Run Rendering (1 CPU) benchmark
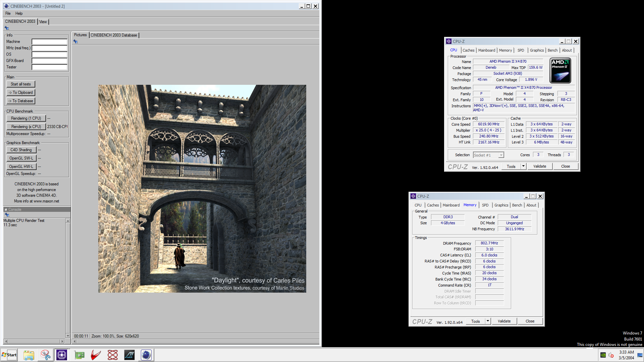Image resolution: width=644 pixels, height=362 pixels. [26, 118]
